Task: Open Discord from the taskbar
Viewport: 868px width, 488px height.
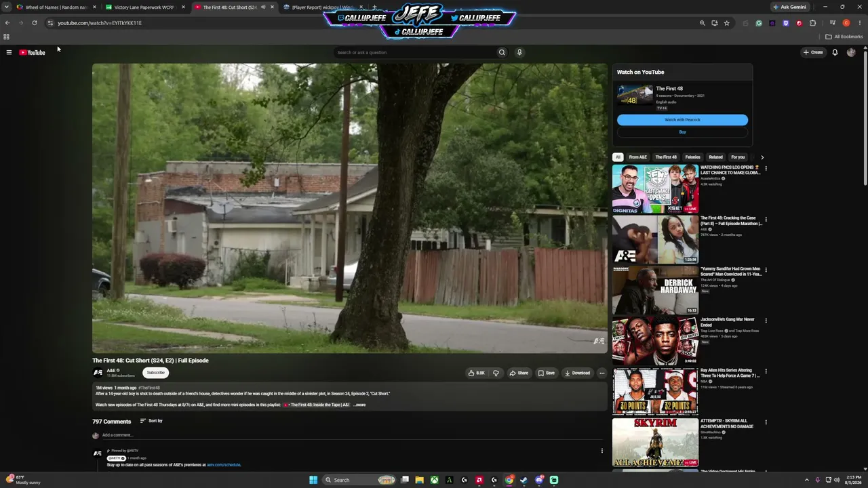Action: [x=539, y=480]
